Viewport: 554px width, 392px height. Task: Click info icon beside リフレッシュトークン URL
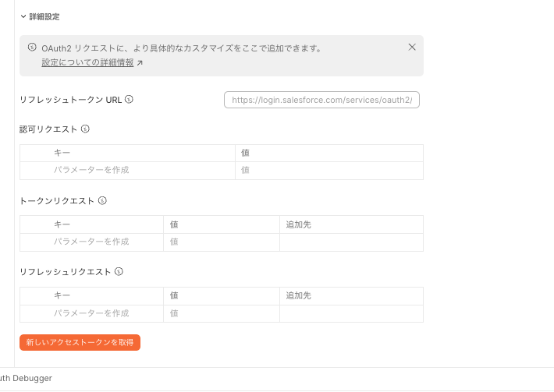coord(129,100)
